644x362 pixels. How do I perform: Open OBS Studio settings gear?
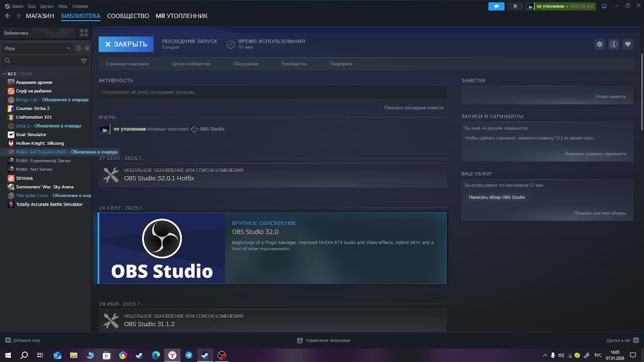click(600, 44)
